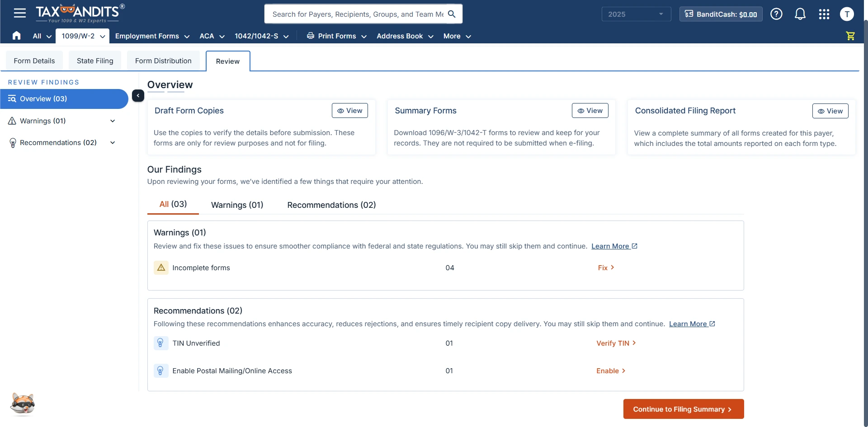
Task: Open the More navigation dropdown
Action: coord(456,36)
